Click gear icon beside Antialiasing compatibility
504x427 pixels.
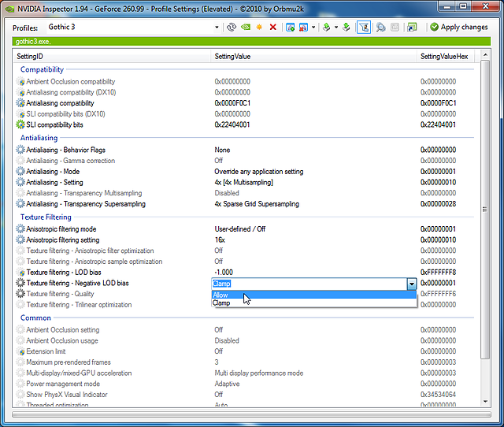(x=20, y=103)
